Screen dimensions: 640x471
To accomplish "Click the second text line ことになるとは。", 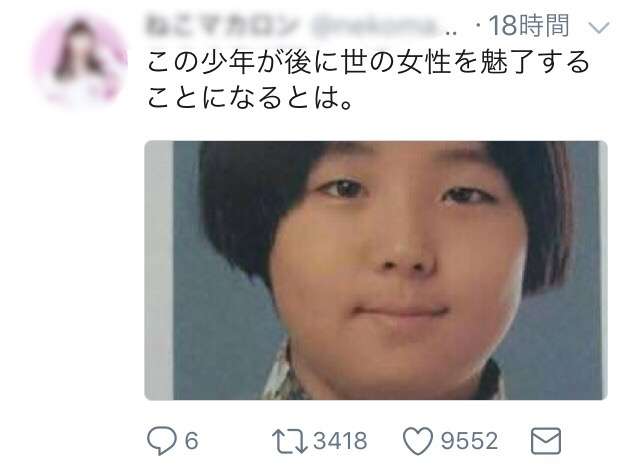I will coord(249,98).
